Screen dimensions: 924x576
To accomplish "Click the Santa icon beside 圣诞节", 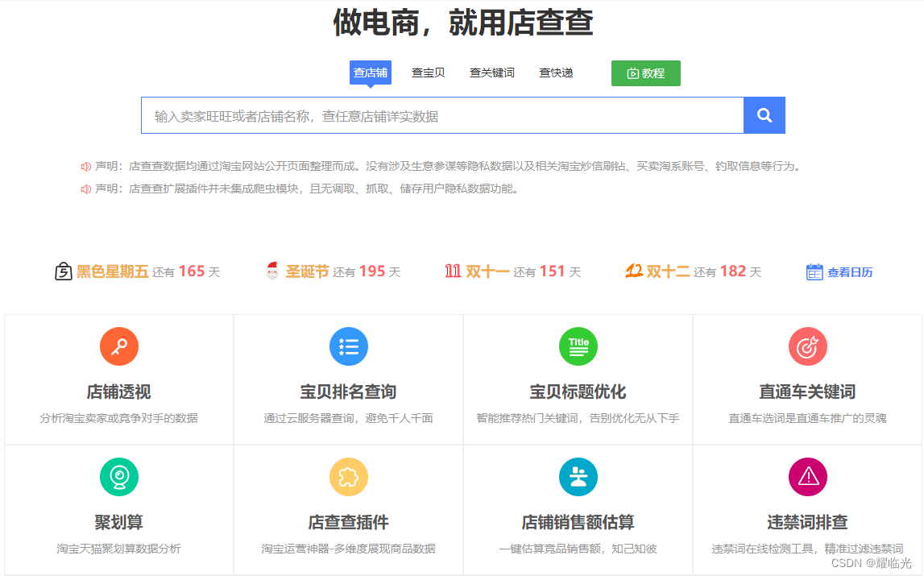I will click(272, 271).
